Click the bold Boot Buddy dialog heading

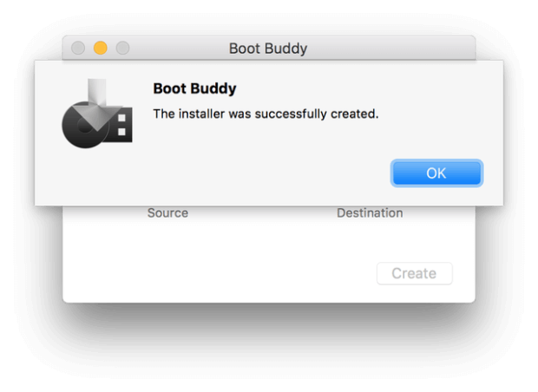point(194,88)
